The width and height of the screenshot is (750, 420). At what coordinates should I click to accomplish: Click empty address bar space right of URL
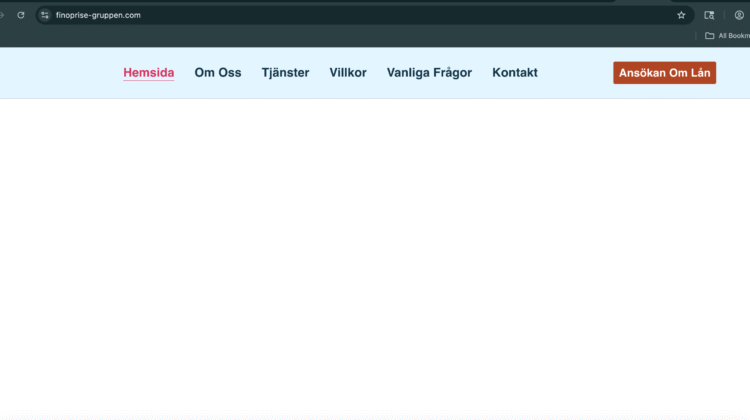(x=400, y=15)
